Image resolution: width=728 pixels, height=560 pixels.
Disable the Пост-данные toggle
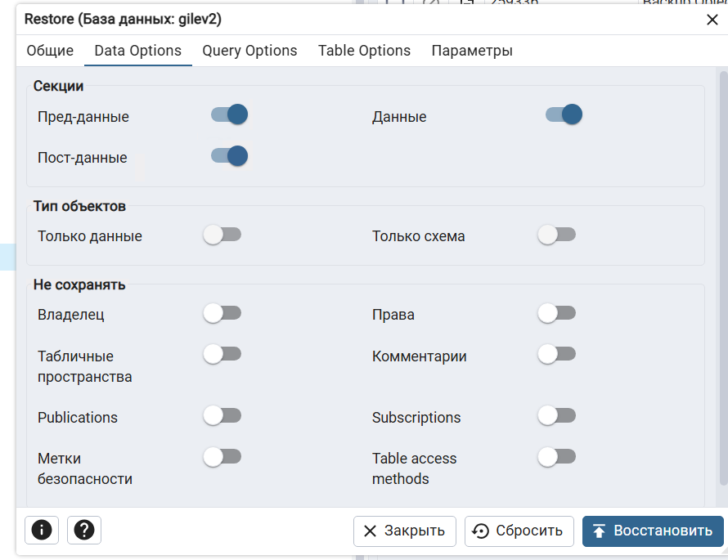click(229, 155)
